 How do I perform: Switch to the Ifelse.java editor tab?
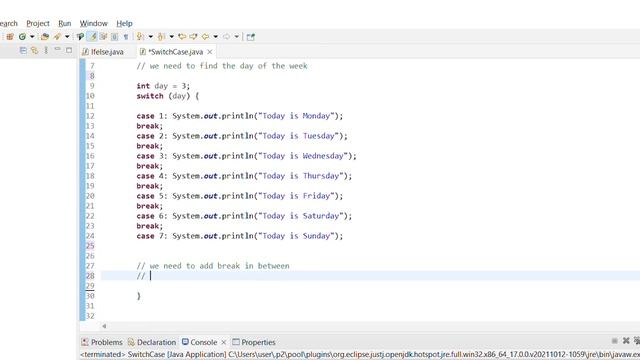103,52
